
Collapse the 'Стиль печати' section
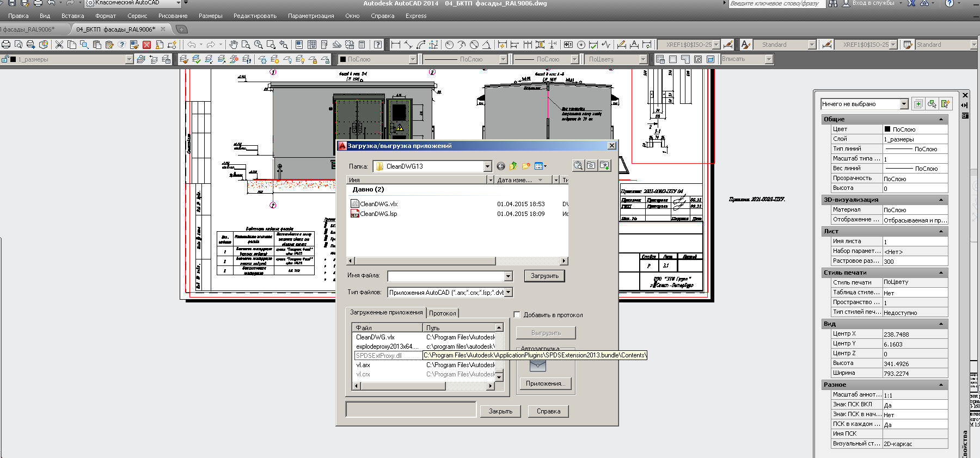[x=941, y=273]
